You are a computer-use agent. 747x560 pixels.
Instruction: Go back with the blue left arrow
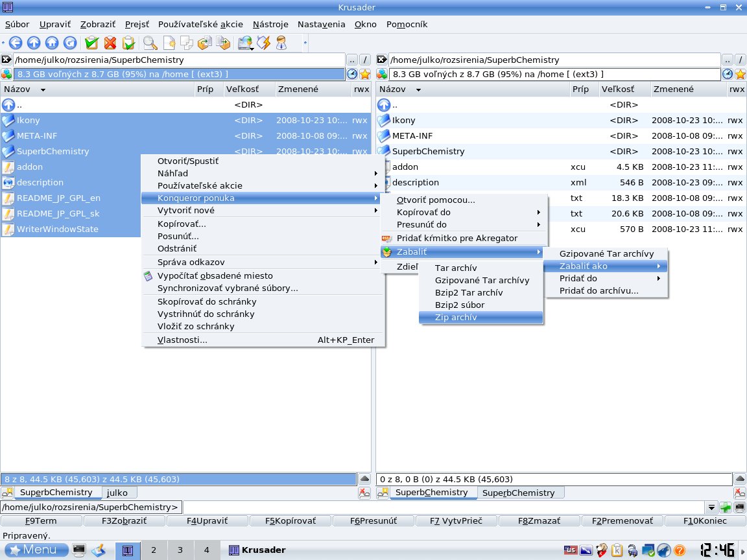click(x=16, y=43)
